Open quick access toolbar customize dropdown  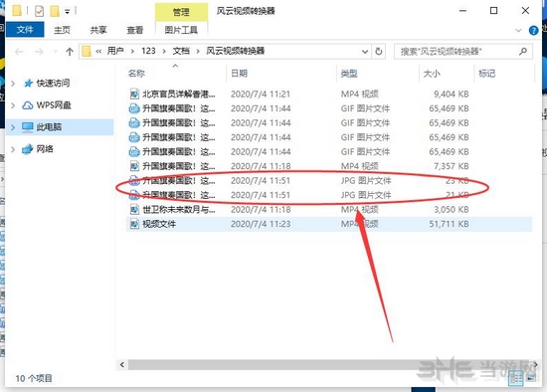click(x=67, y=12)
